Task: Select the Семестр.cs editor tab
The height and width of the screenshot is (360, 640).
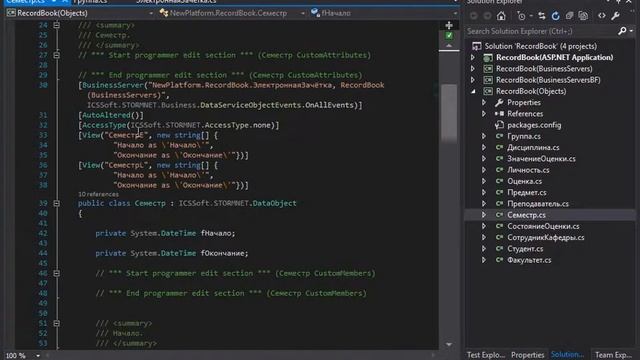Action: (x=25, y=2)
